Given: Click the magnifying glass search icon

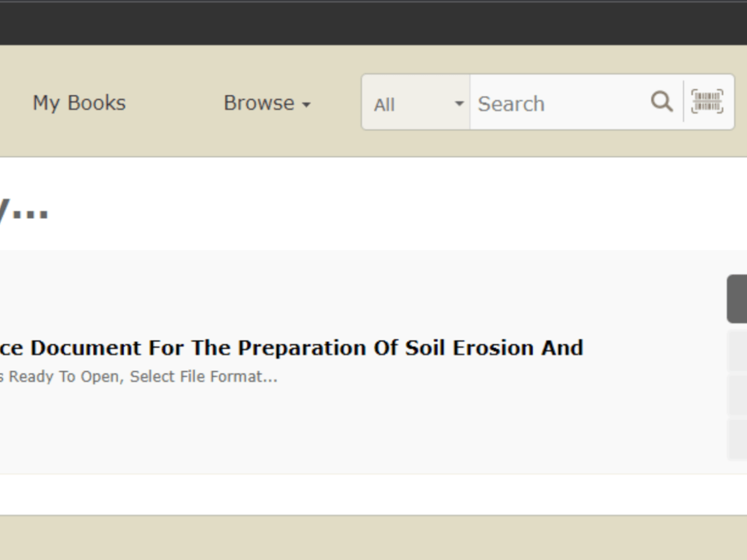Looking at the screenshot, I should pos(662,101).
